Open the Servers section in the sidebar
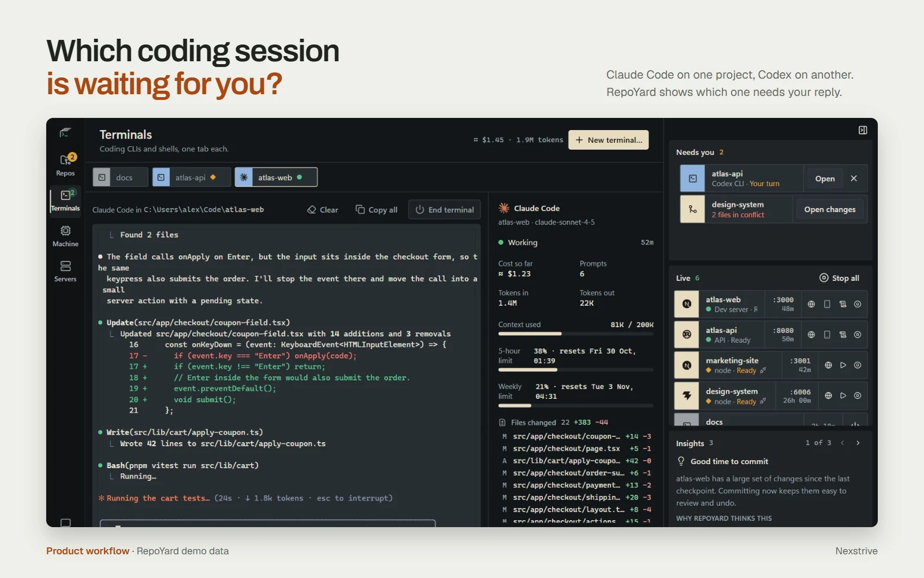The width and height of the screenshot is (924, 578). [x=65, y=271]
